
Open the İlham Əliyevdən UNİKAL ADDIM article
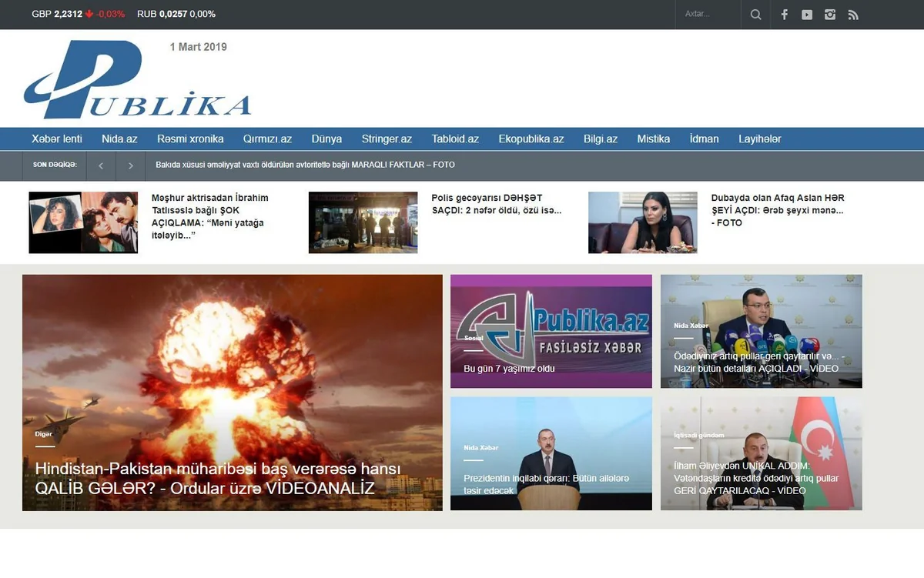click(x=756, y=479)
